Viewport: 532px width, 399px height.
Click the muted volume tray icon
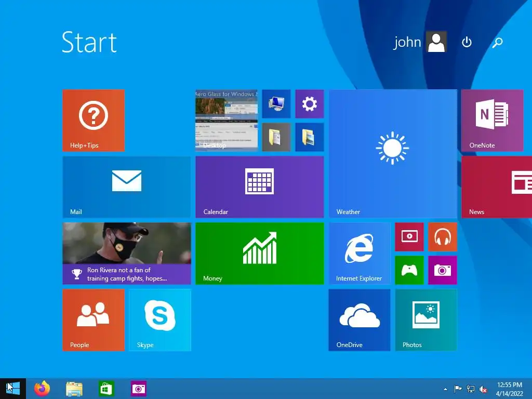483,389
